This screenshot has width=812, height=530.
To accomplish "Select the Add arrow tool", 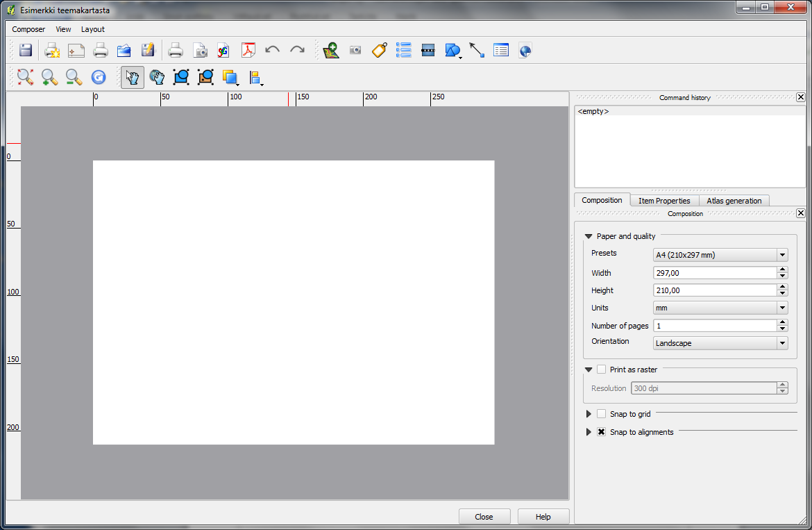I will 476,50.
